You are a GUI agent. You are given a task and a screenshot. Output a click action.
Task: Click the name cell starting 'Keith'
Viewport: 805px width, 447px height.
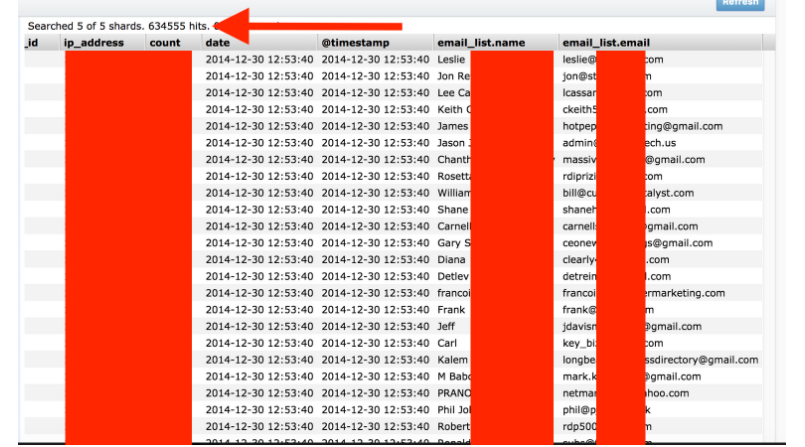[453, 109]
